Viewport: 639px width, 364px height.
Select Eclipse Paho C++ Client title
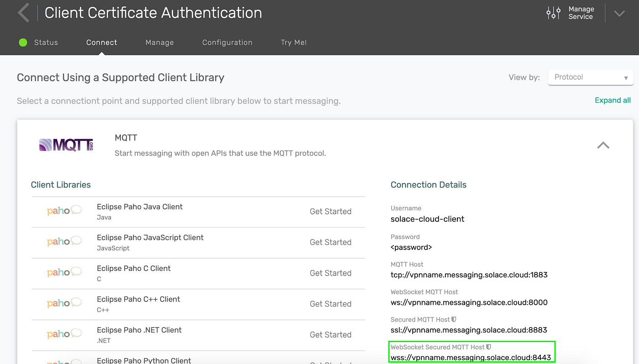point(138,299)
